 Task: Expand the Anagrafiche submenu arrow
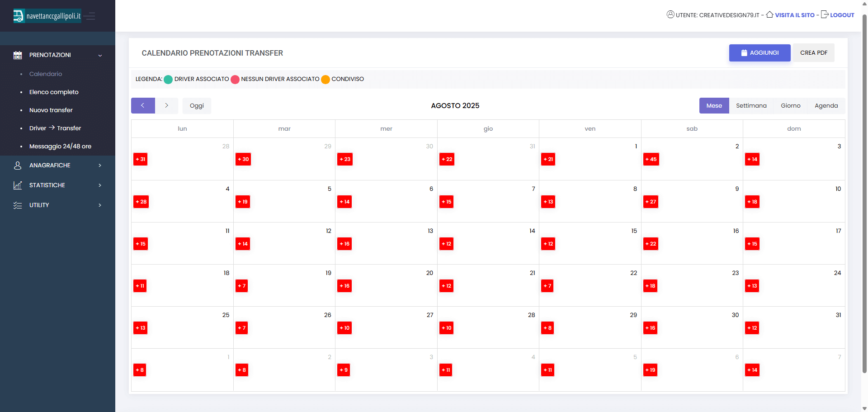tap(100, 166)
